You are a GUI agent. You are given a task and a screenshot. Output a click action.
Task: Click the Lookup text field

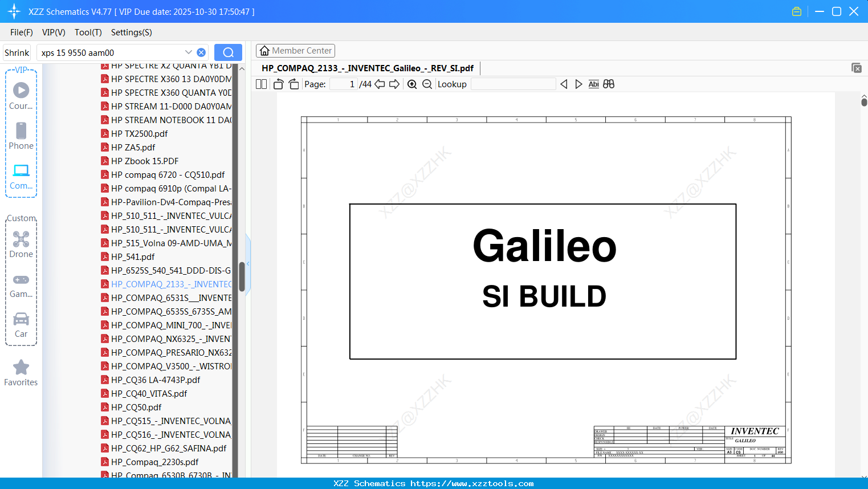[514, 84]
